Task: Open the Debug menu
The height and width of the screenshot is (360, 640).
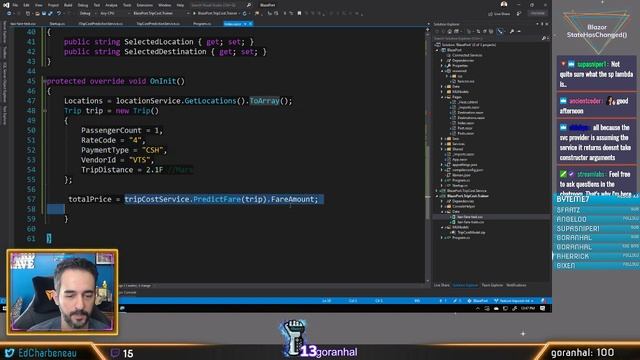Action: tap(83, 5)
